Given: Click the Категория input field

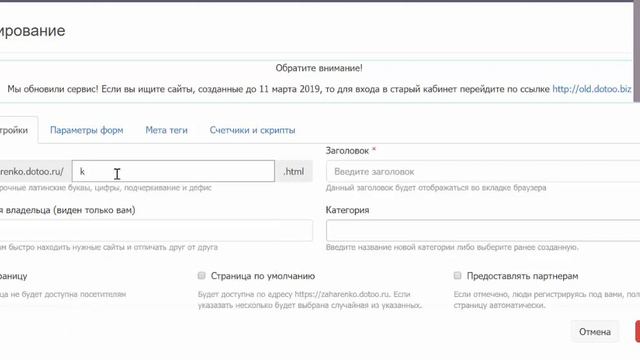Looking at the screenshot, I should coord(483,231).
